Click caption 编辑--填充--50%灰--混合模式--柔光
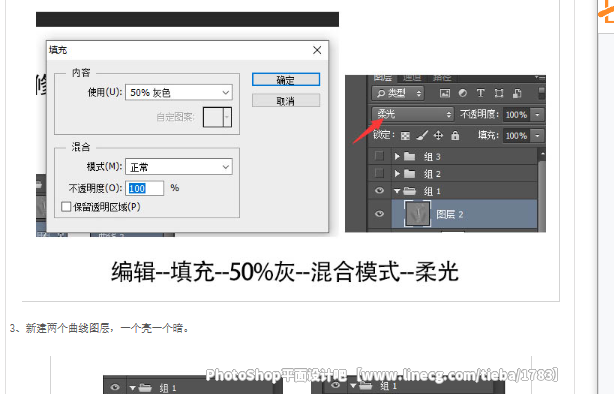Screen dimensions: 614x394 click(x=285, y=271)
